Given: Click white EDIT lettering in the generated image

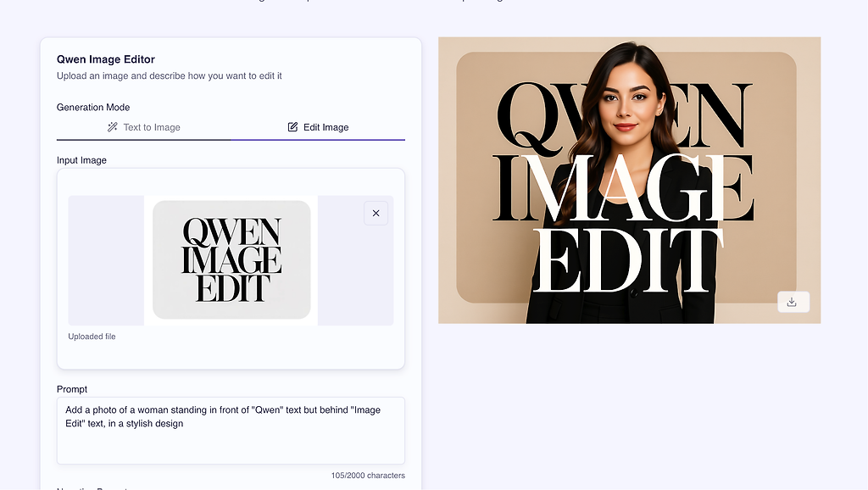Looking at the screenshot, I should (x=626, y=260).
